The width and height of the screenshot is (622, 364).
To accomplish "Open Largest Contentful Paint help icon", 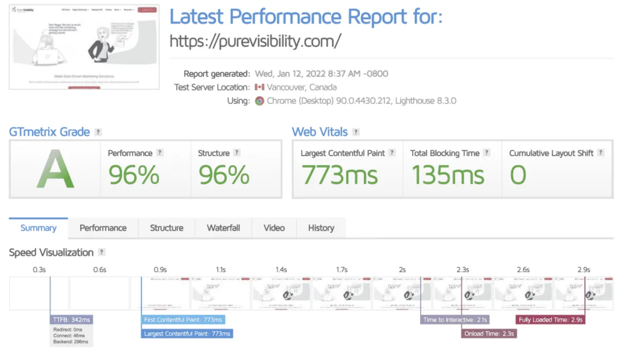I will click(x=392, y=153).
